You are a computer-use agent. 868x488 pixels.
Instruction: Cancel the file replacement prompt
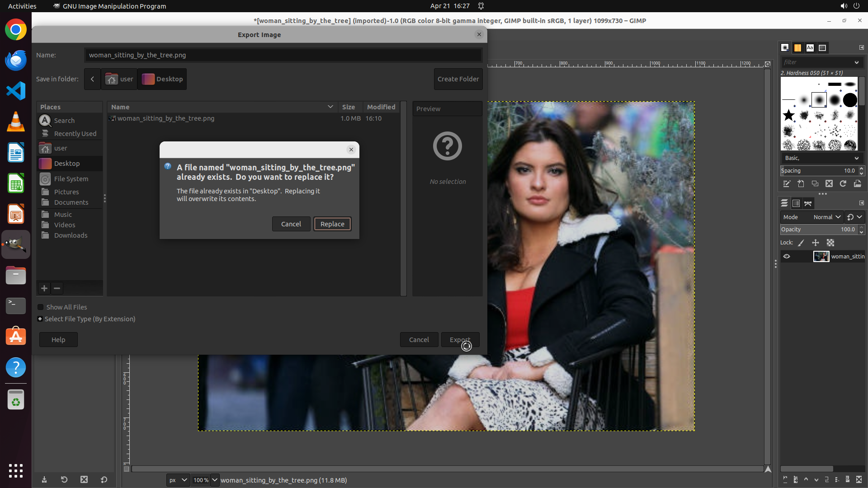tap(291, 224)
